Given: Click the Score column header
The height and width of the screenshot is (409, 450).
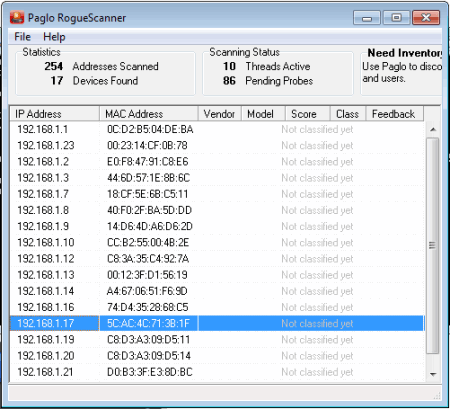Looking at the screenshot, I should [x=307, y=114].
